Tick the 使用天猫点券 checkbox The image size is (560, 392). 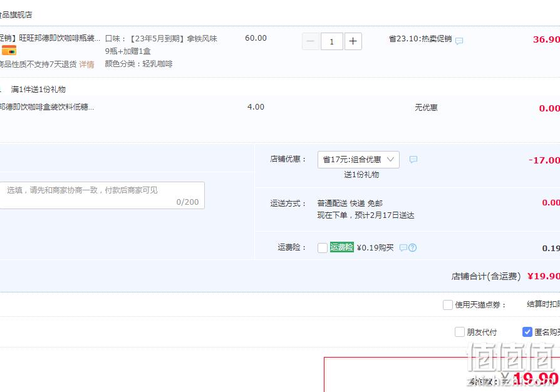coord(447,305)
